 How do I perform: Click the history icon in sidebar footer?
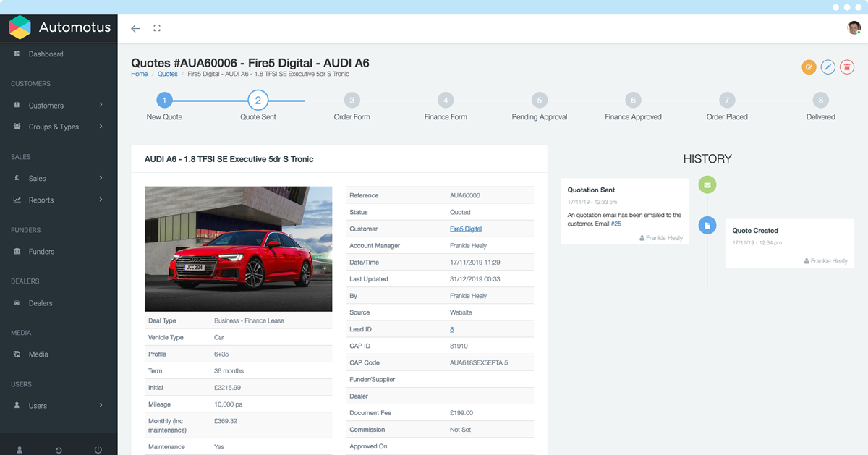(x=59, y=450)
